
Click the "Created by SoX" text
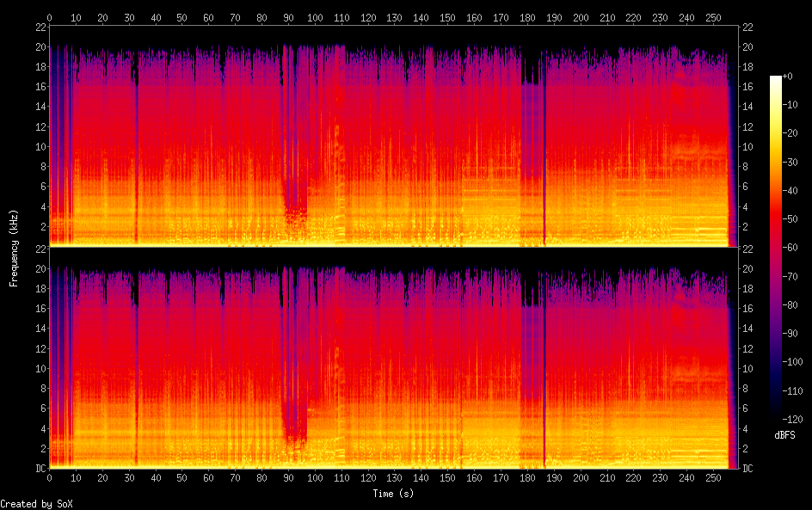[36, 504]
